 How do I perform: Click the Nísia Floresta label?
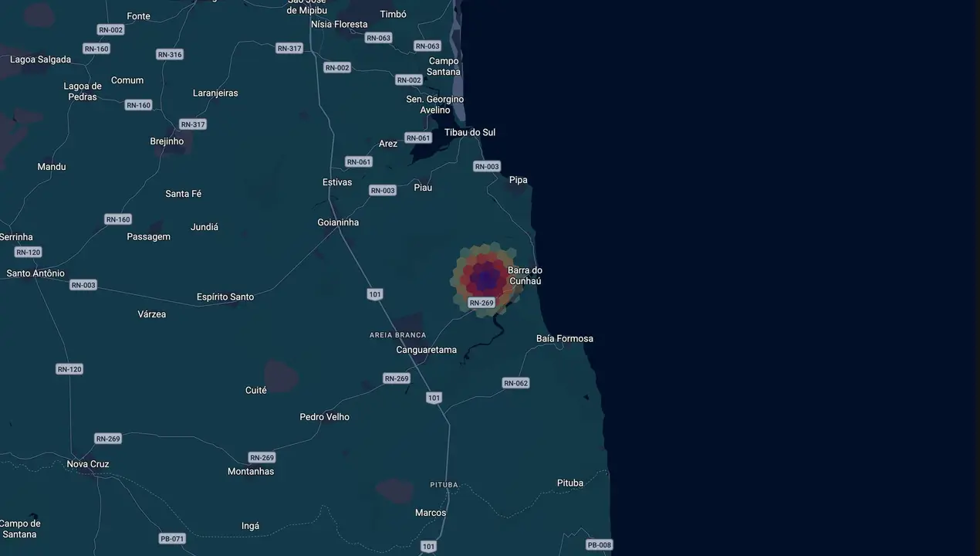pyautogui.click(x=340, y=24)
